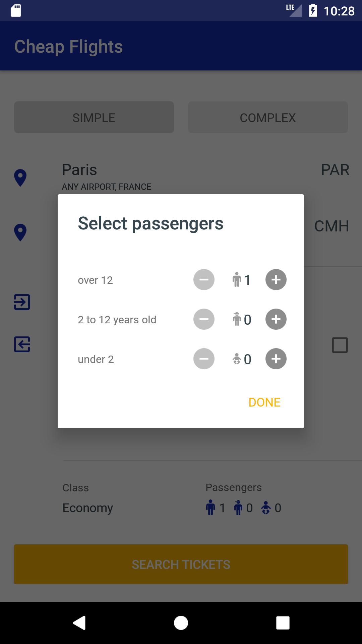Remove a 2 to 12 years old passenger
The image size is (362, 644).
pos(204,319)
